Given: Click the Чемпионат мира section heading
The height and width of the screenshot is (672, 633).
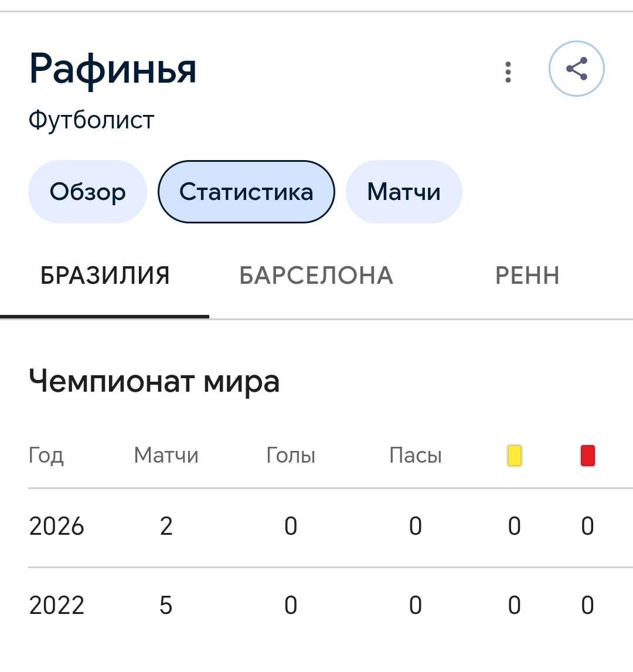Looking at the screenshot, I should [x=154, y=382].
